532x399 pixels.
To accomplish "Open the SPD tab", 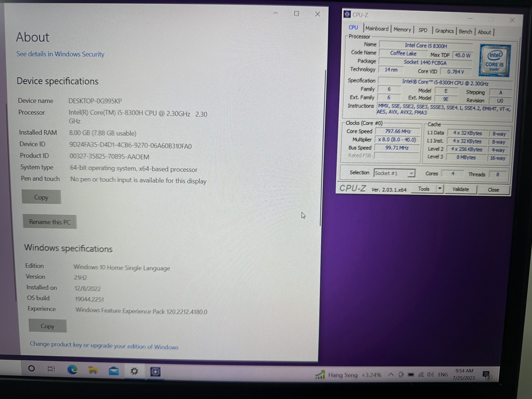I will click(423, 30).
